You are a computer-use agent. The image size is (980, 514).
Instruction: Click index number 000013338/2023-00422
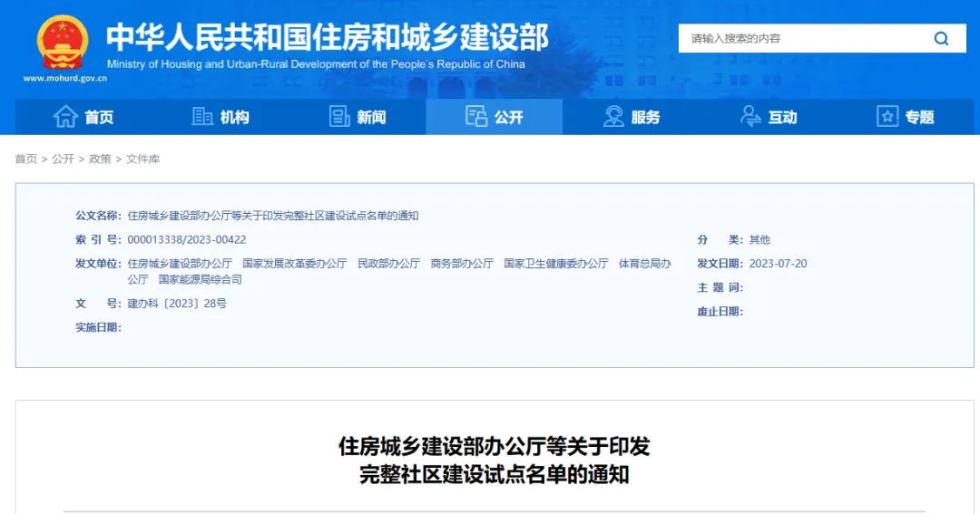click(x=187, y=240)
